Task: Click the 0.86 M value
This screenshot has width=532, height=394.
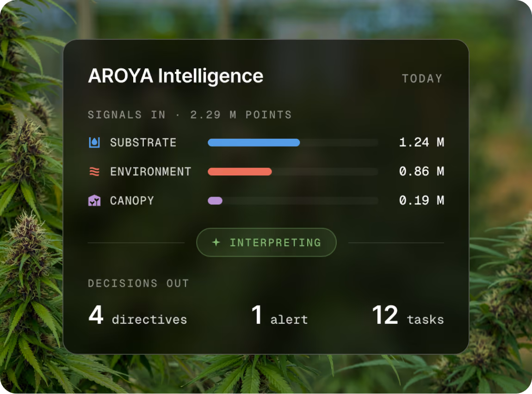Action: coord(421,172)
